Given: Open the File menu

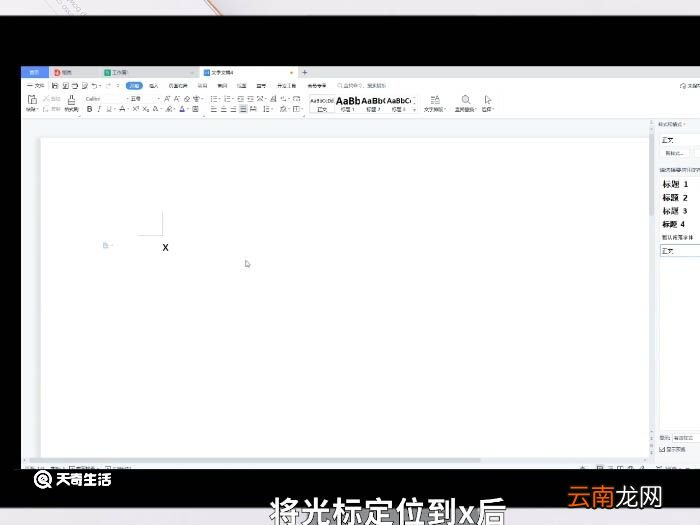Looking at the screenshot, I should (35, 85).
